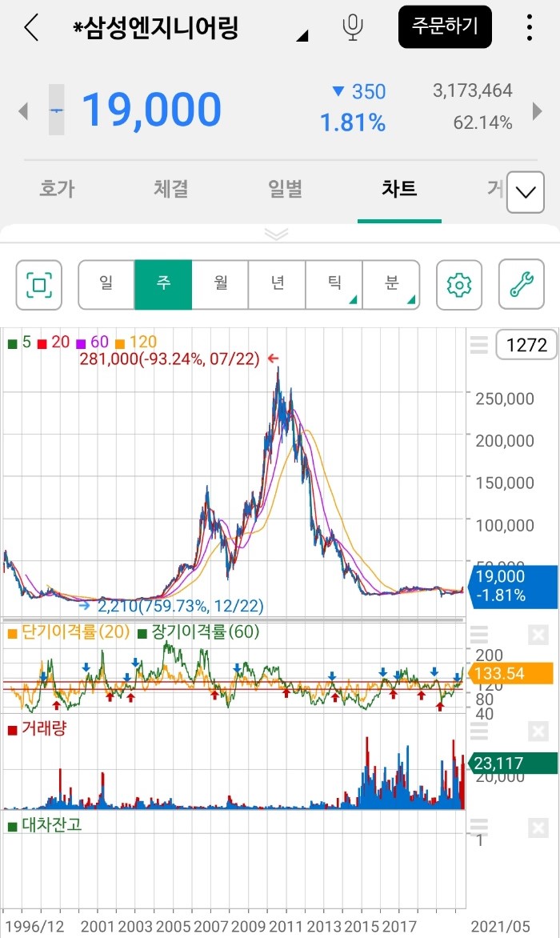Expand the tab list chevron button

[526, 192]
